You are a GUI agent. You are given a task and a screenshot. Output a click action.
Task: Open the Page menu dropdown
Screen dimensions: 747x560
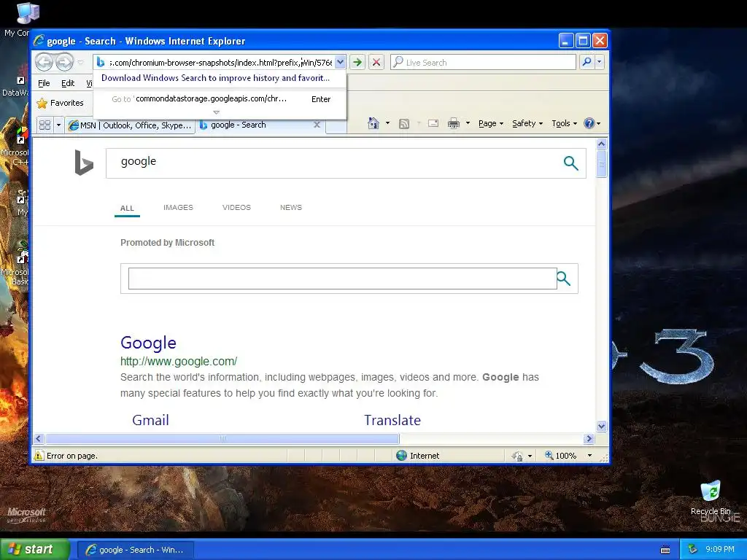(x=491, y=123)
